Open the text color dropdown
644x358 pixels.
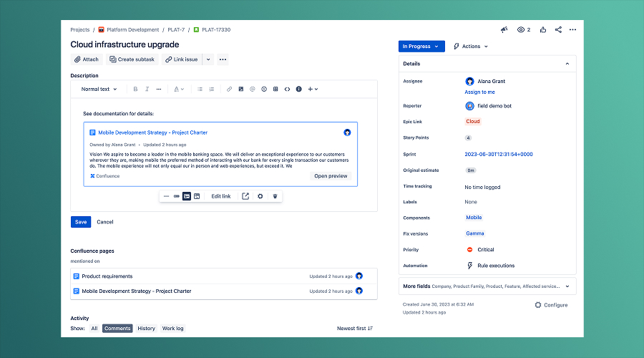[x=179, y=89]
